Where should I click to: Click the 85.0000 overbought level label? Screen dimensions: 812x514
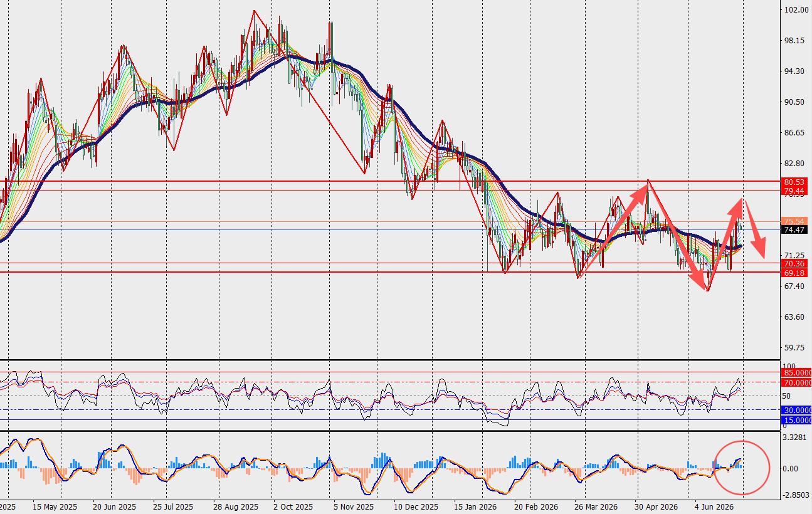(796, 372)
